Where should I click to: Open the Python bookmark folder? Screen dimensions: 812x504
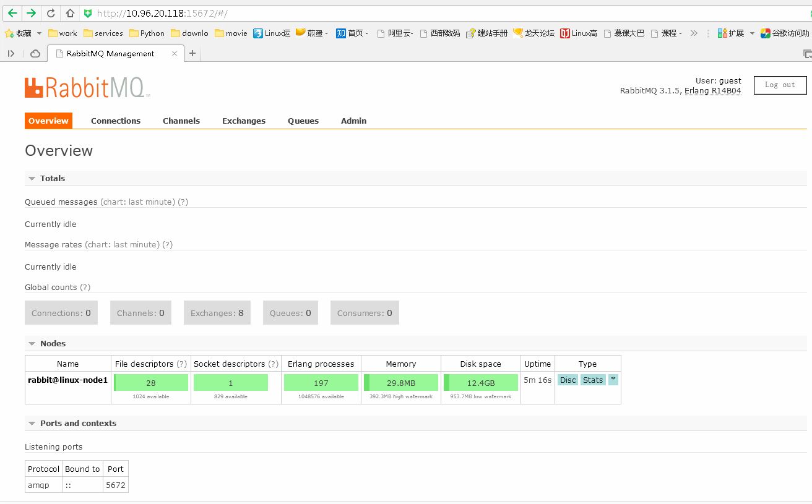(x=147, y=33)
